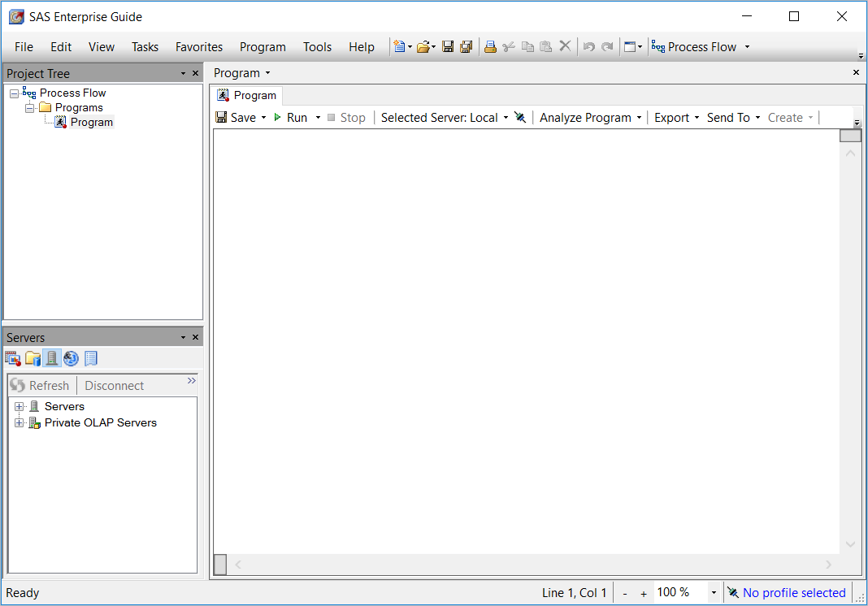Viewport: 868px width, 606px height.
Task: Click the Run button
Action: click(291, 117)
